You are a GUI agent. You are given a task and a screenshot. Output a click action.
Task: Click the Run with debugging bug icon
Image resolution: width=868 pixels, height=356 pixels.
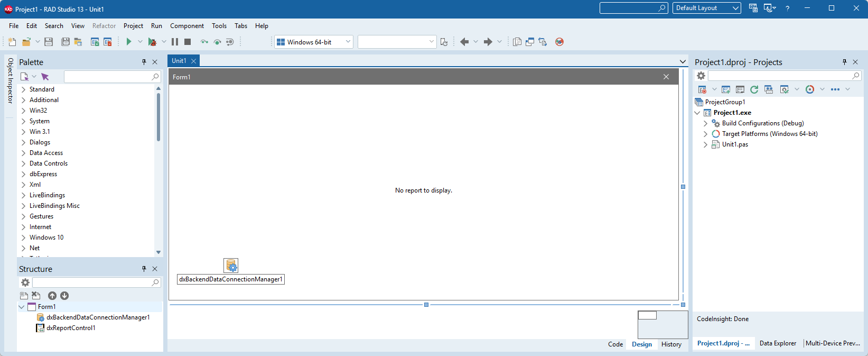[152, 42]
